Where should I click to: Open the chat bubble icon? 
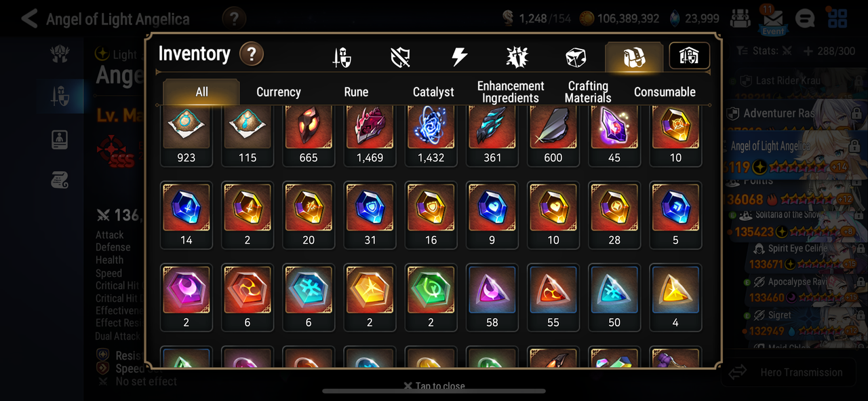click(x=805, y=19)
